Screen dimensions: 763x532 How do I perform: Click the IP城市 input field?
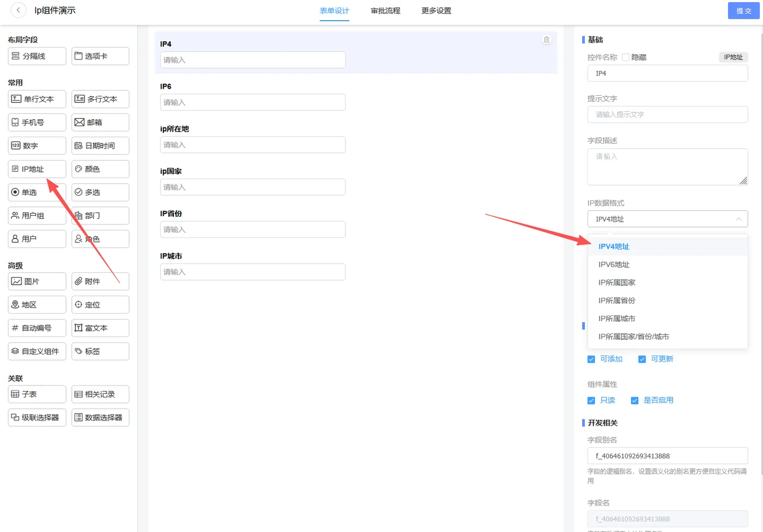pyautogui.click(x=253, y=272)
